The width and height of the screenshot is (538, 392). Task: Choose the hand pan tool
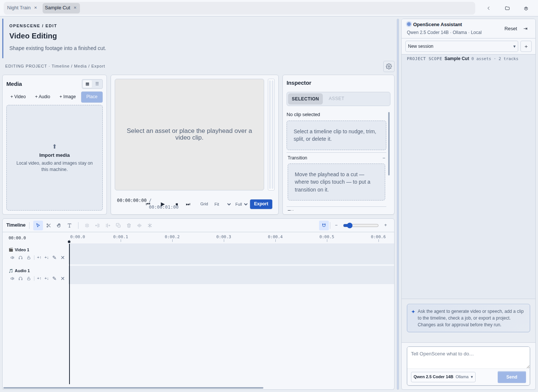59,225
